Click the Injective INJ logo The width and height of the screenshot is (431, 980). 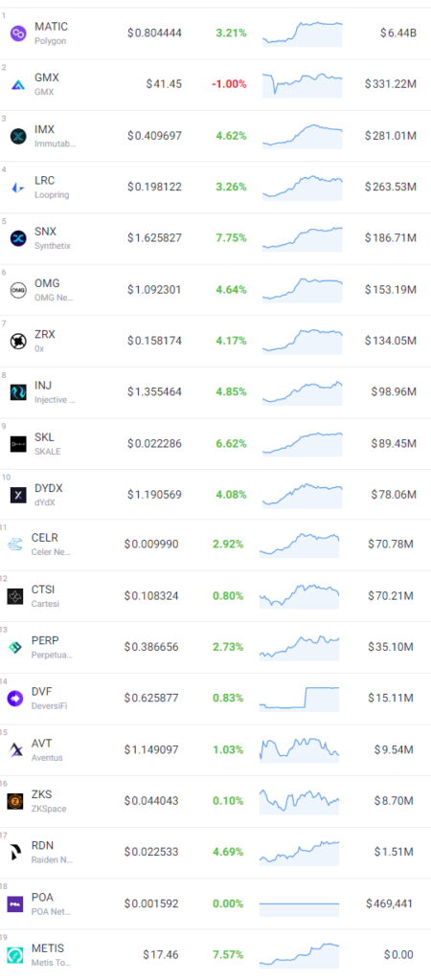18,392
